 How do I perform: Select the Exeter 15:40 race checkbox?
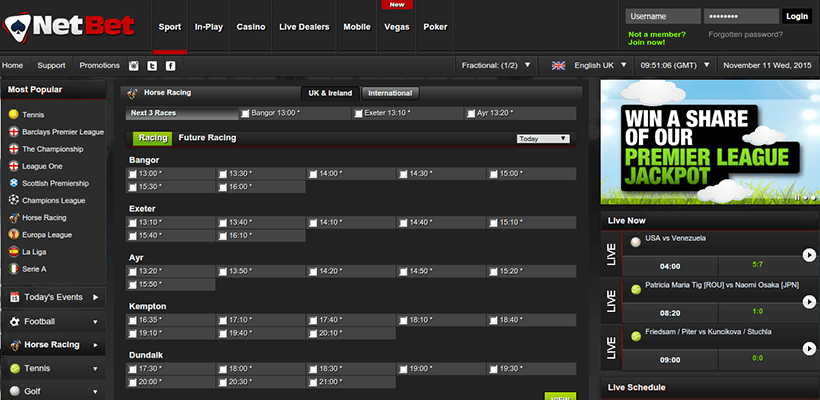132,236
